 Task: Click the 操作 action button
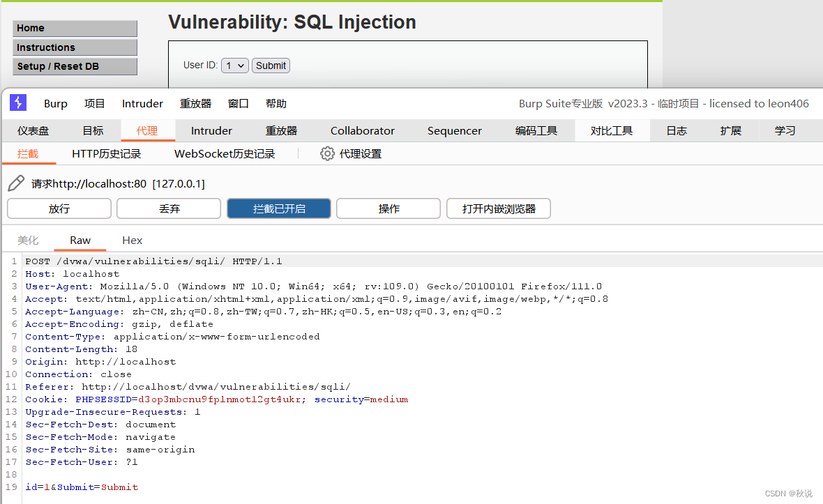388,208
